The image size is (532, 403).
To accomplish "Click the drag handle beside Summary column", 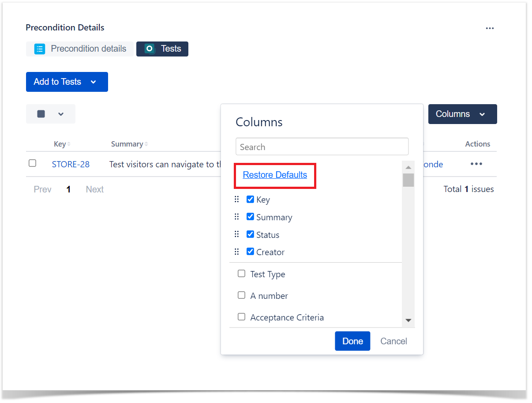I will coord(237,217).
